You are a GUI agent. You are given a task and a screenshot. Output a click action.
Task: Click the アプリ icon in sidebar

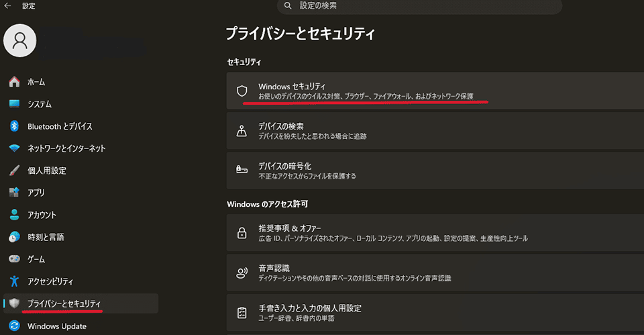point(14,193)
